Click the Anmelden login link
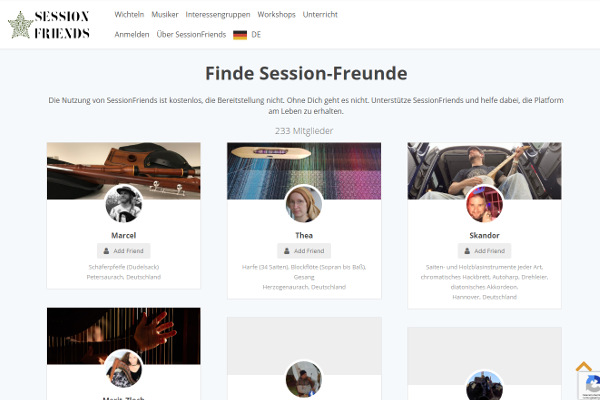 click(132, 34)
